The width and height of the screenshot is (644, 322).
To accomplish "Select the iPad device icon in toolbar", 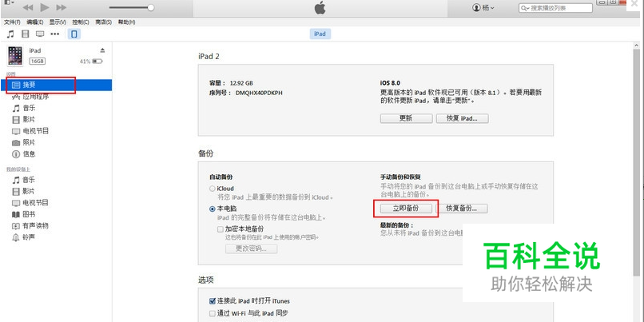I will pos(74,34).
